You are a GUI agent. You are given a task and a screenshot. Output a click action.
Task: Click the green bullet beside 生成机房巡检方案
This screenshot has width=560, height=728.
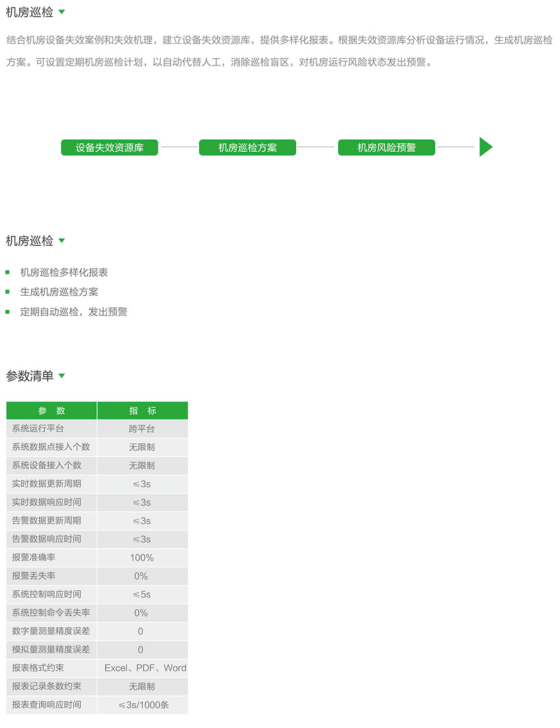pos(8,292)
